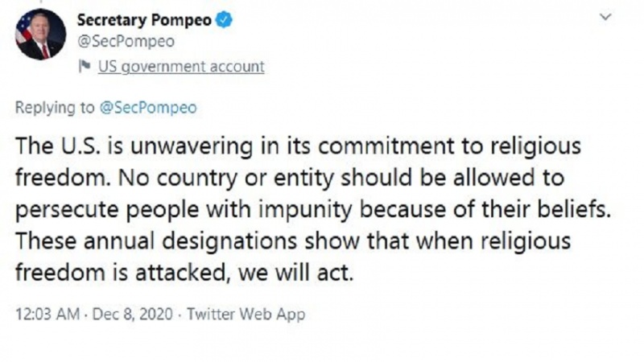644x362 pixels.
Task: Click the 12:03 AM timestamp
Action: 47,314
